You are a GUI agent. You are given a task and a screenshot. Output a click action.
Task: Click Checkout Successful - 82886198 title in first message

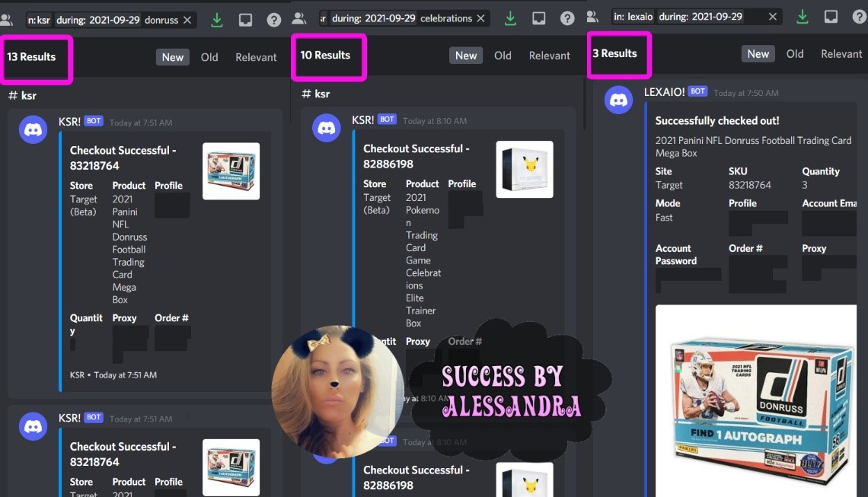click(416, 156)
